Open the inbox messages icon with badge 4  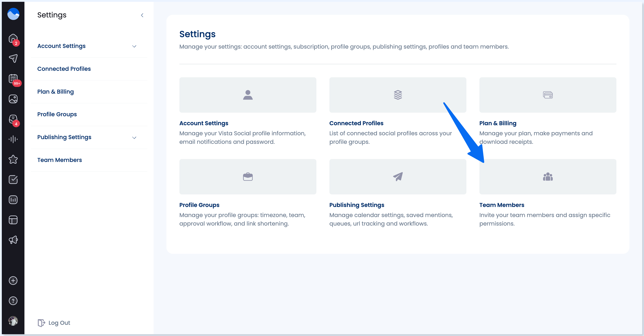tap(13, 119)
